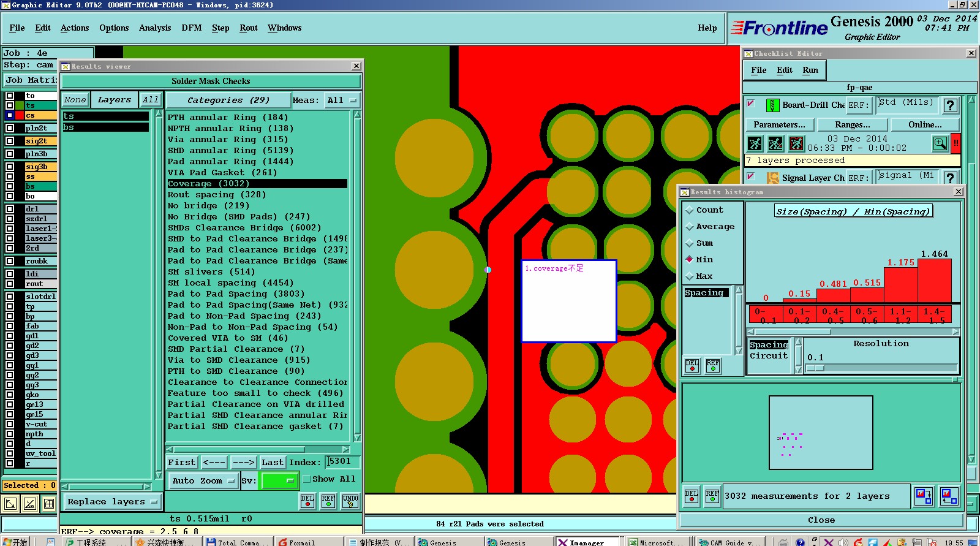Enable the Show All checkbox
980x546 pixels.
pos(307,479)
